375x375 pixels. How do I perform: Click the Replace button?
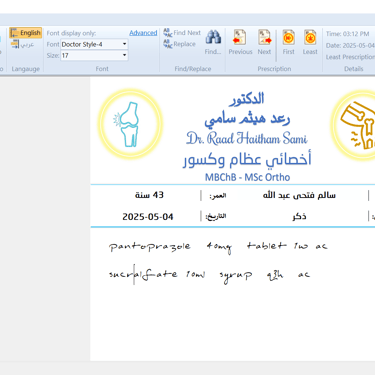(179, 44)
